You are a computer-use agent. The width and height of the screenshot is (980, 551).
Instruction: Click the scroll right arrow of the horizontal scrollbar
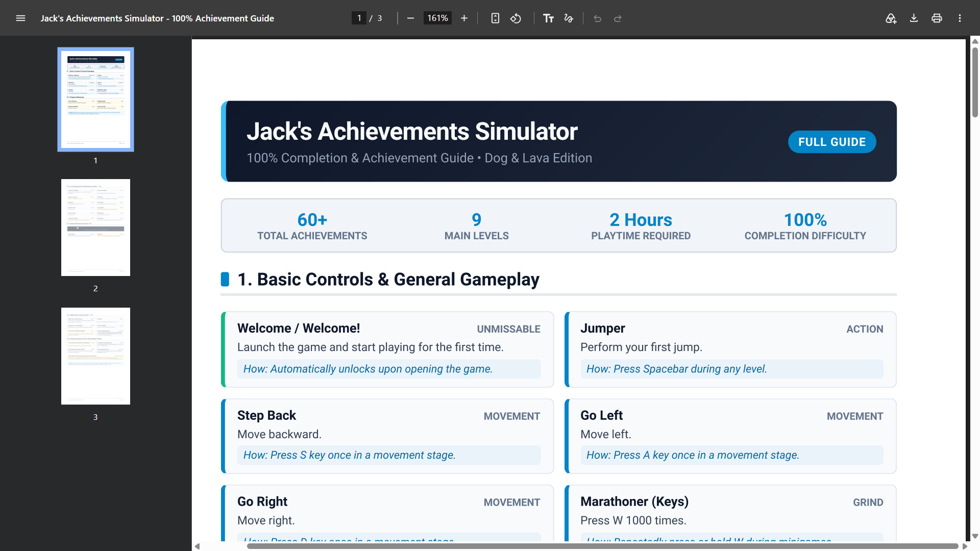click(965, 546)
